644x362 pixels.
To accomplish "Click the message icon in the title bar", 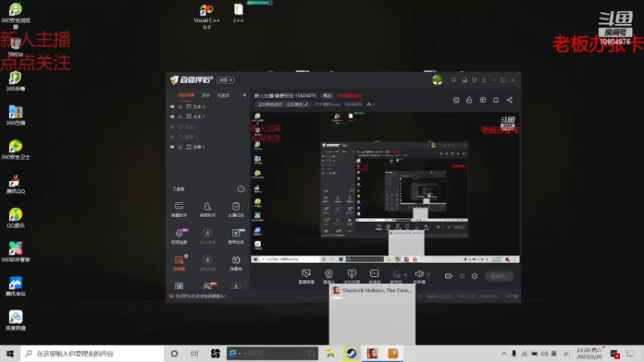I will point(453,80).
